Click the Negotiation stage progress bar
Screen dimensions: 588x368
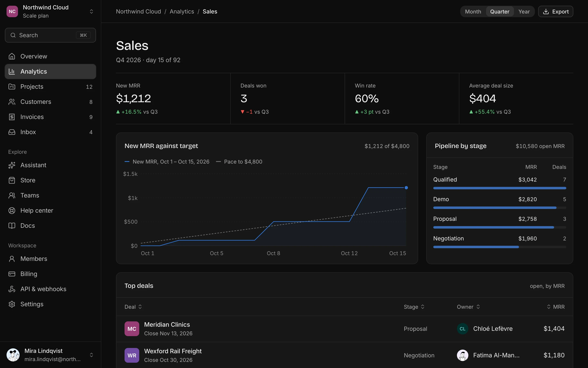click(500, 247)
